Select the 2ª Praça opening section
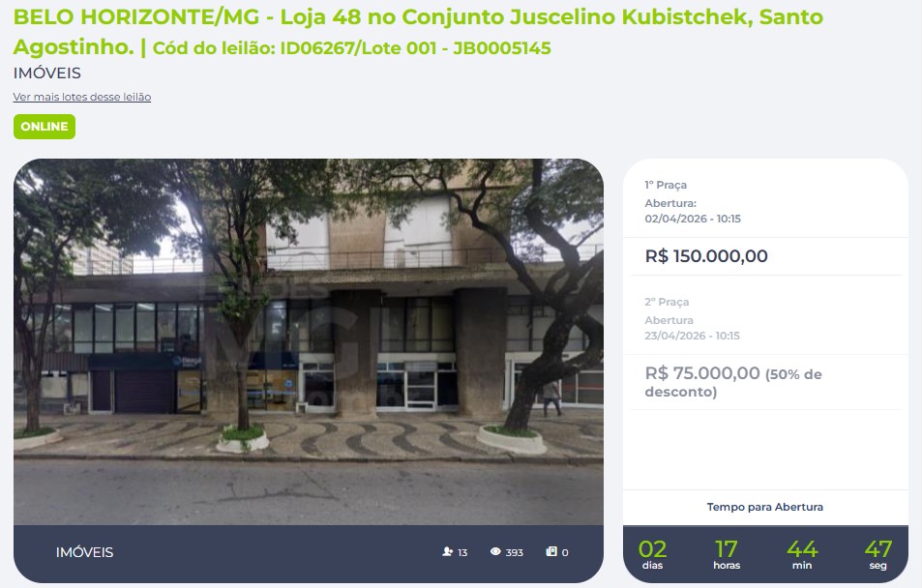This screenshot has height=588, width=922. (x=765, y=319)
